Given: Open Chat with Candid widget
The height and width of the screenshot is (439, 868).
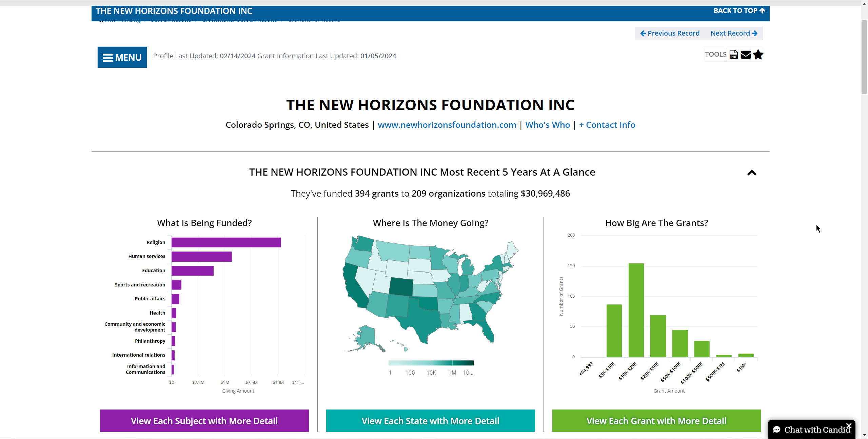Looking at the screenshot, I should tap(811, 430).
